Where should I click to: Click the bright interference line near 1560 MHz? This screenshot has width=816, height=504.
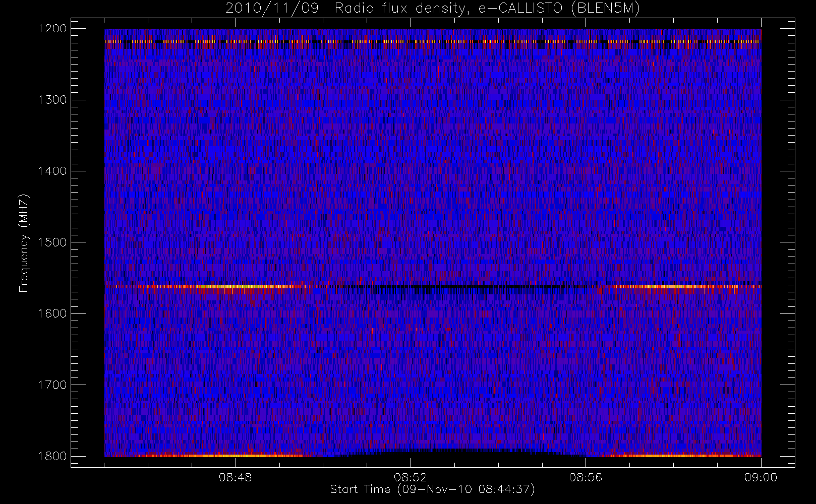point(433,286)
